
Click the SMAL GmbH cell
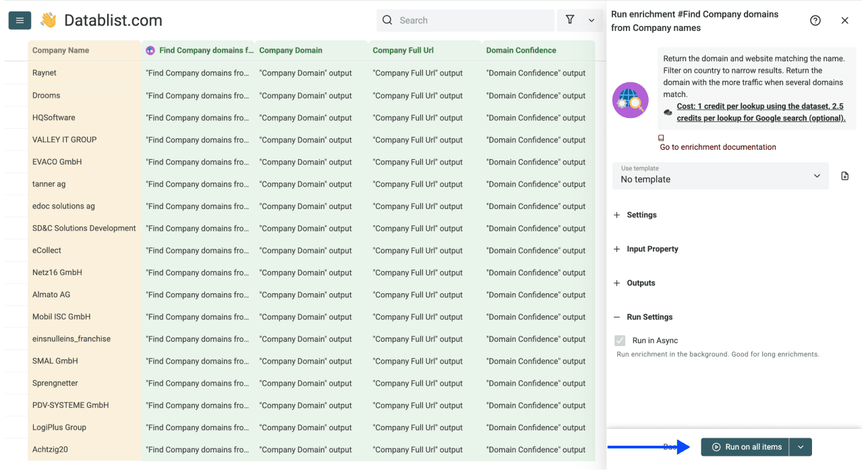click(x=85, y=361)
